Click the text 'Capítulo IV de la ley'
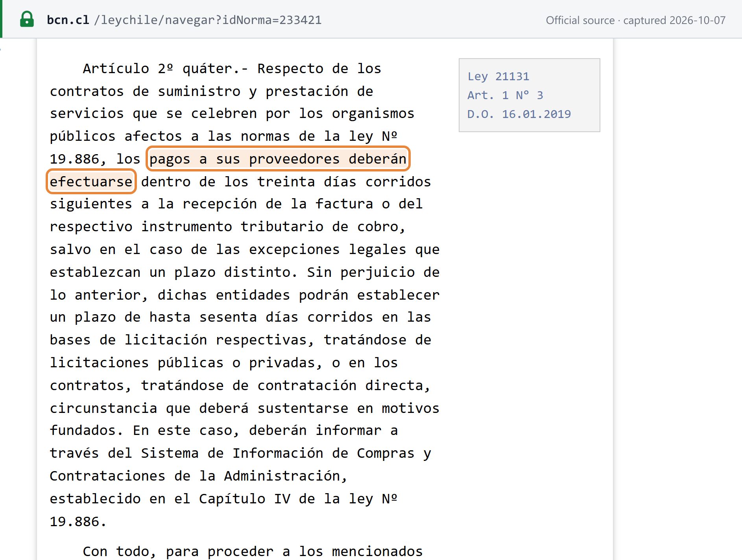The image size is (742, 560). point(286,499)
